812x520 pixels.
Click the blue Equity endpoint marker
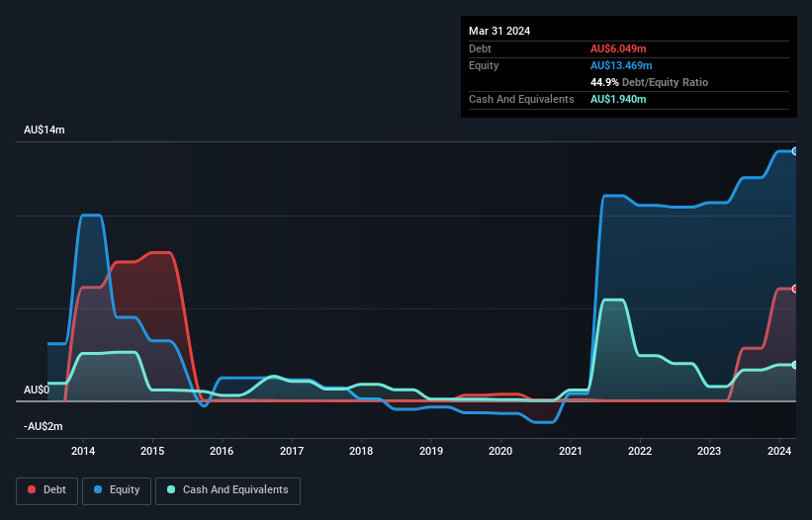[795, 151]
